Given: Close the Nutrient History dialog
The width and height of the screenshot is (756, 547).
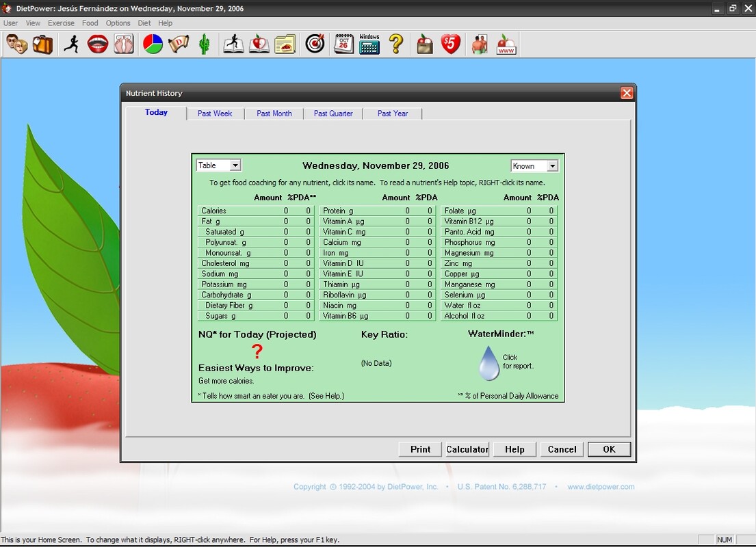Looking at the screenshot, I should pyautogui.click(x=626, y=93).
